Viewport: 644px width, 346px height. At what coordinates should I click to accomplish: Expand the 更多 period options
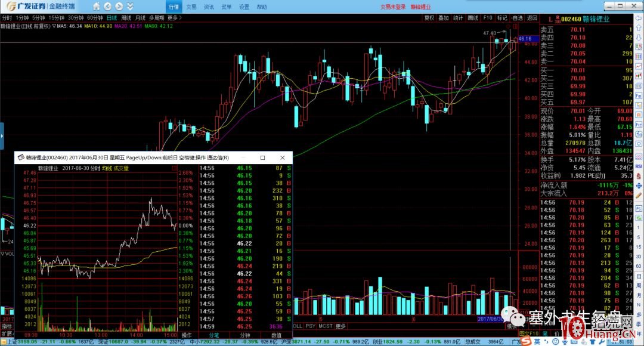[174, 18]
